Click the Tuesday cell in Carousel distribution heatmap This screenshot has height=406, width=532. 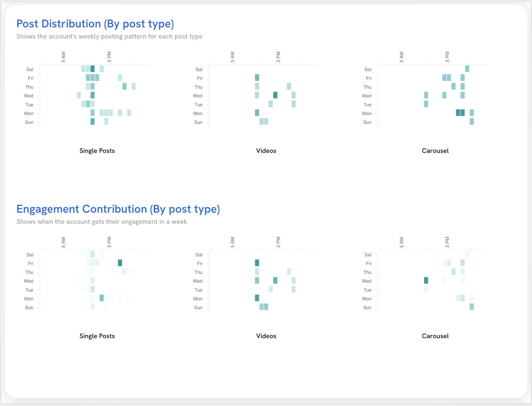[x=426, y=104]
